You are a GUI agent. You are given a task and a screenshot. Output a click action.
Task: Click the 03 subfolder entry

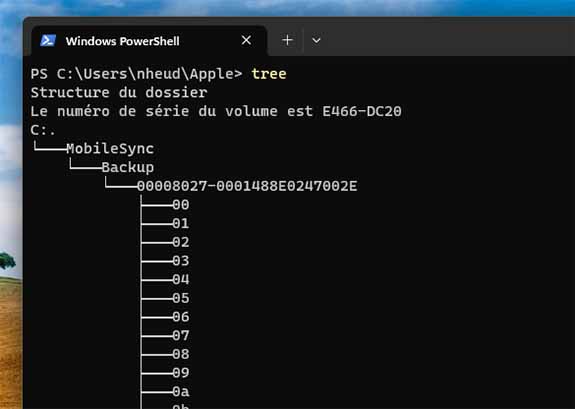click(181, 261)
